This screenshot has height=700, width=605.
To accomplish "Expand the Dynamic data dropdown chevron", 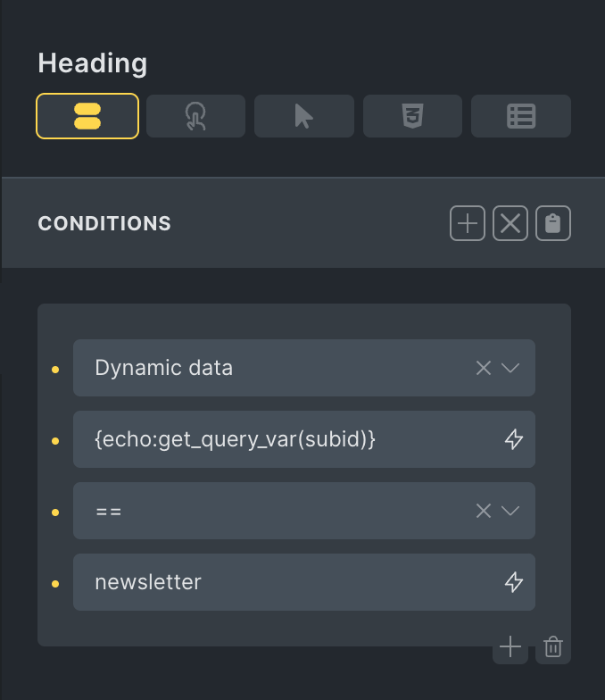I will tap(510, 368).
